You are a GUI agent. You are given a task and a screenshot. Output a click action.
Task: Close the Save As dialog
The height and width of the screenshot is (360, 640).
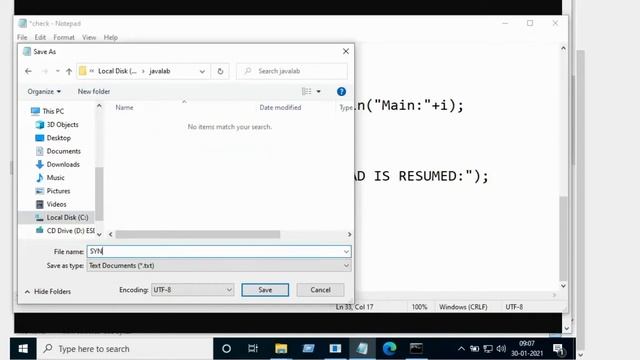pos(346,51)
